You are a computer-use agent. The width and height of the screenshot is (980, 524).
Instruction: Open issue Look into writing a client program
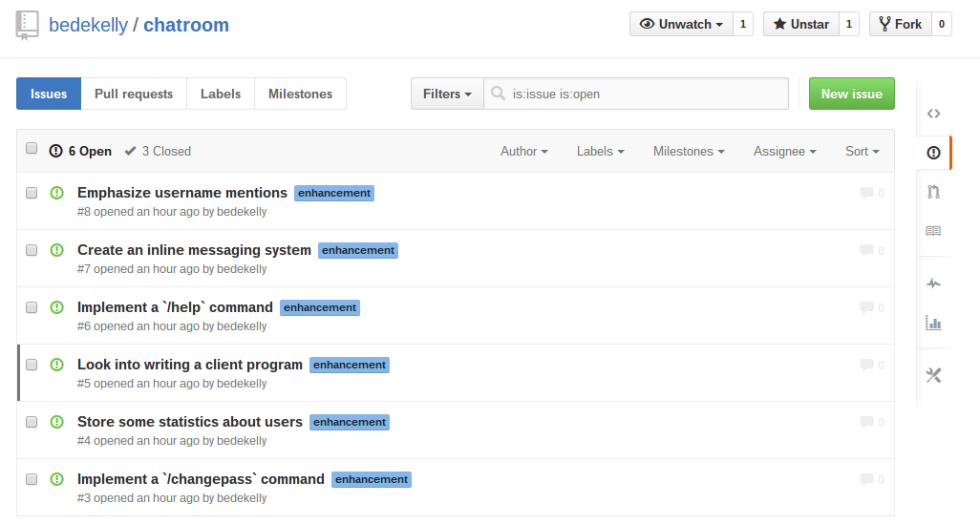coord(190,365)
